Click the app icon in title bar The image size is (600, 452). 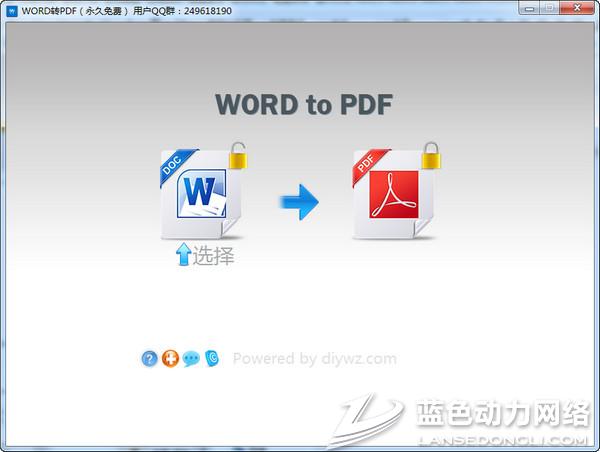(11, 11)
